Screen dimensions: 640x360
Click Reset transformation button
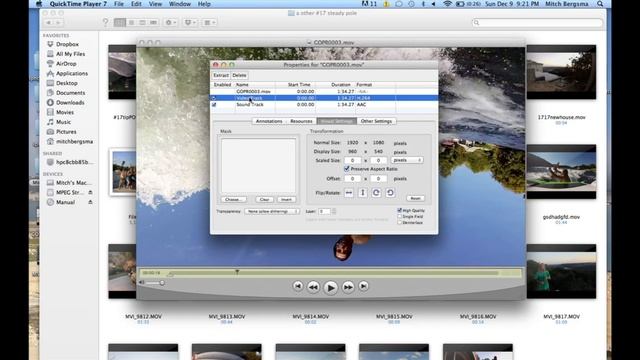[415, 198]
